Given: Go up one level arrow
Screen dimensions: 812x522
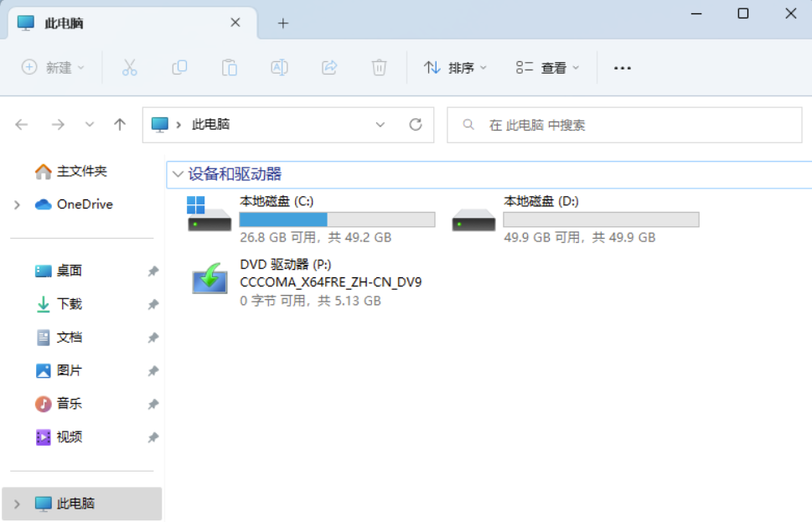Looking at the screenshot, I should (120, 124).
